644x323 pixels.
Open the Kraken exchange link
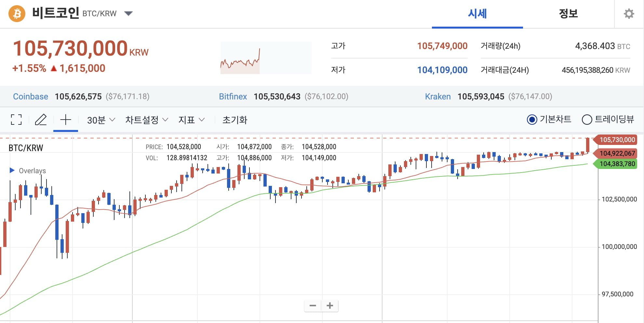pyautogui.click(x=438, y=97)
